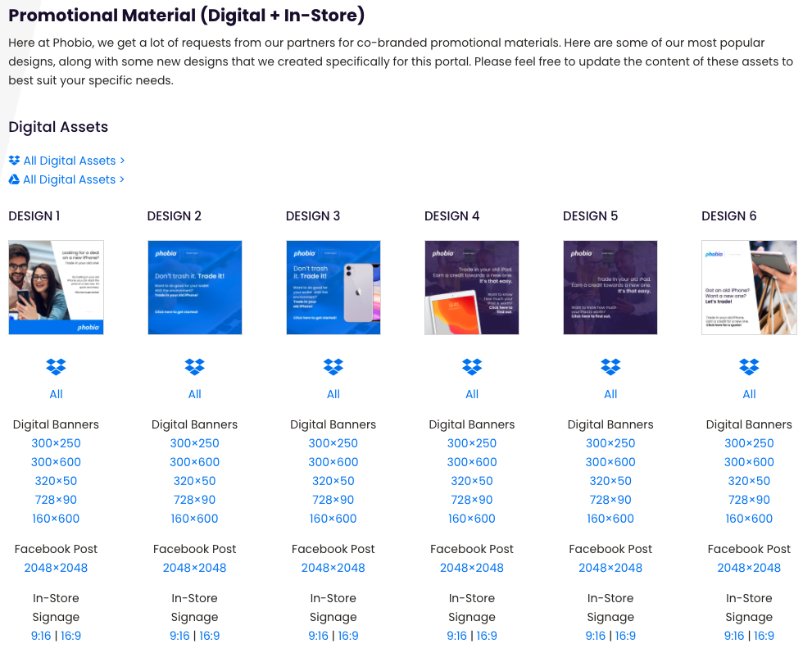This screenshot has height=662, width=812.
Task: Click the Dropbox icon under Design 1
Action: point(56,367)
